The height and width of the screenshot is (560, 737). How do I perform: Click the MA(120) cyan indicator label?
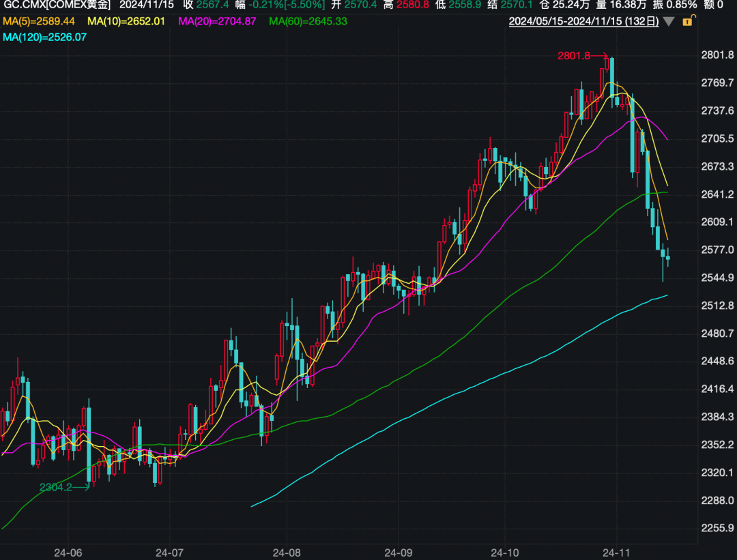tap(45, 36)
